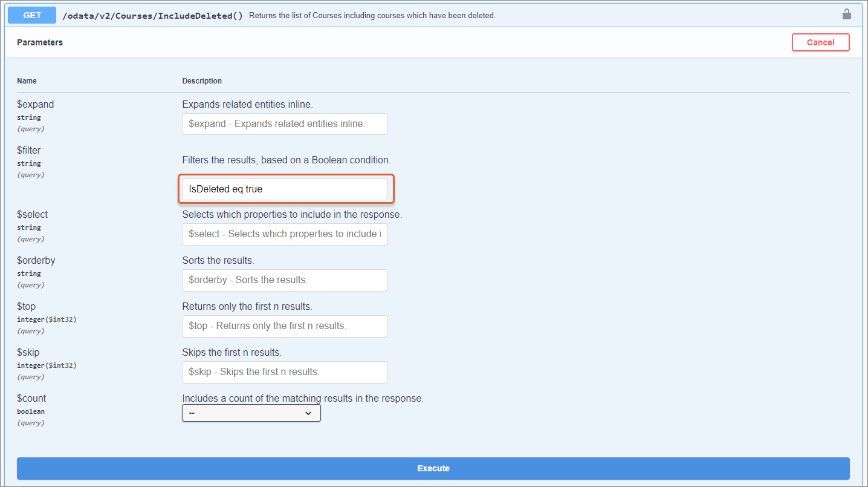Click the chevron arrow on $count select

(308, 413)
